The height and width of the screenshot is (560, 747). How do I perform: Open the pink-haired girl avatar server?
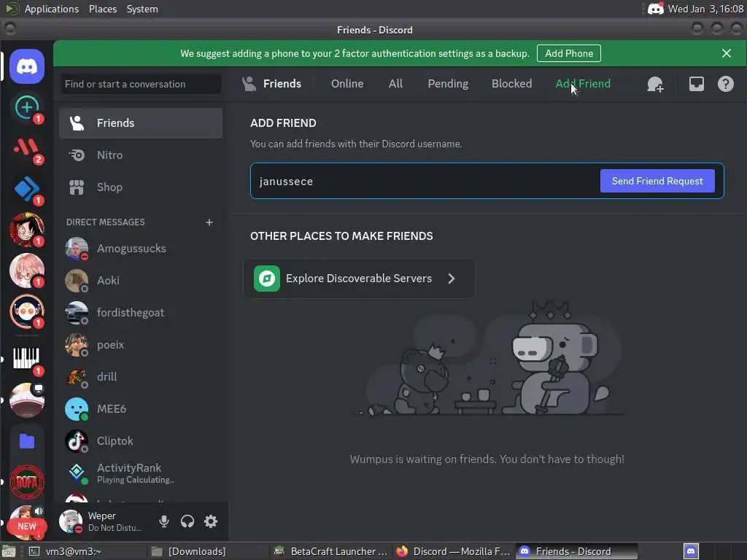[27, 271]
